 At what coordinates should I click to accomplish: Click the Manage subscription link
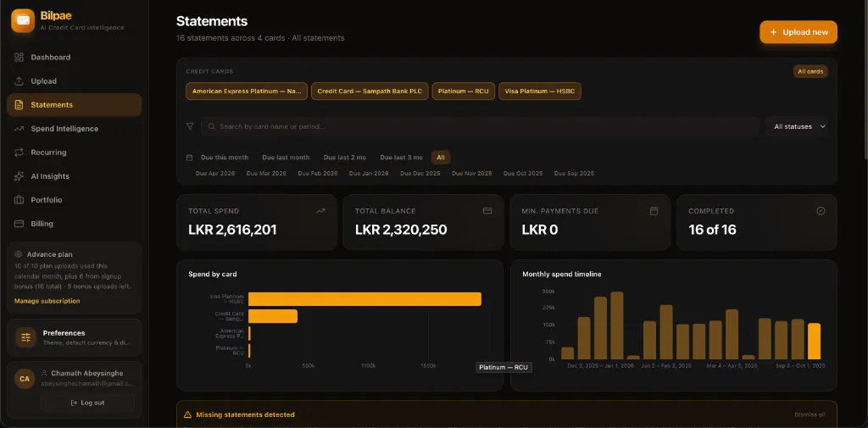(x=47, y=301)
